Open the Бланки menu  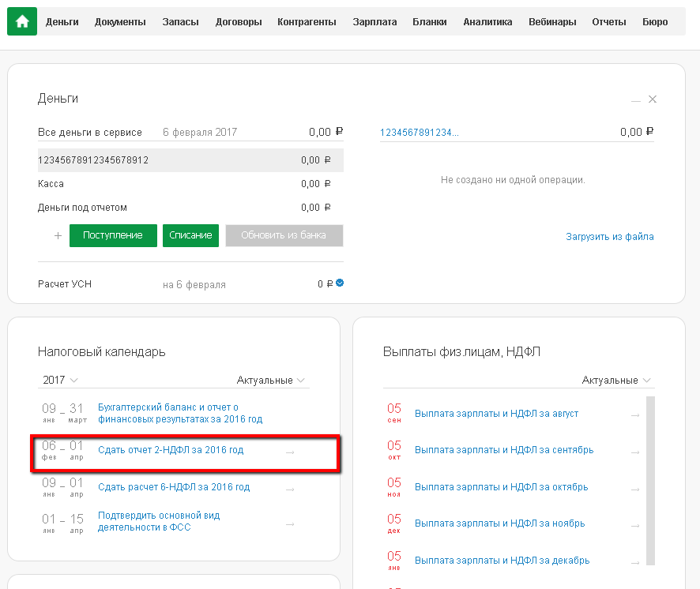pos(430,22)
